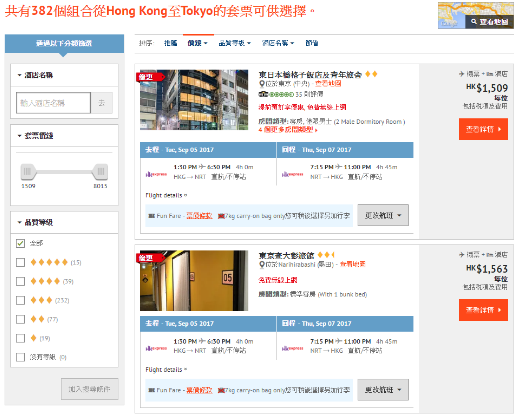Open the map view thumbnail

pos(476,15)
